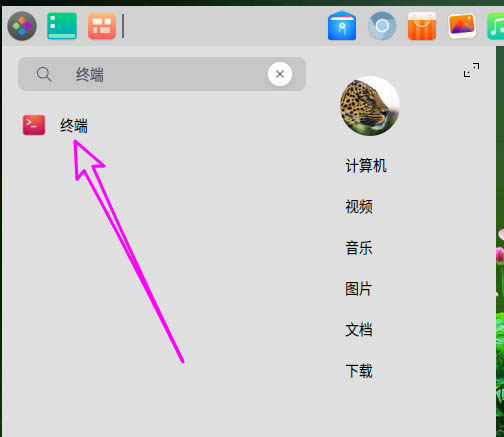Clear the search text with X button

280,74
